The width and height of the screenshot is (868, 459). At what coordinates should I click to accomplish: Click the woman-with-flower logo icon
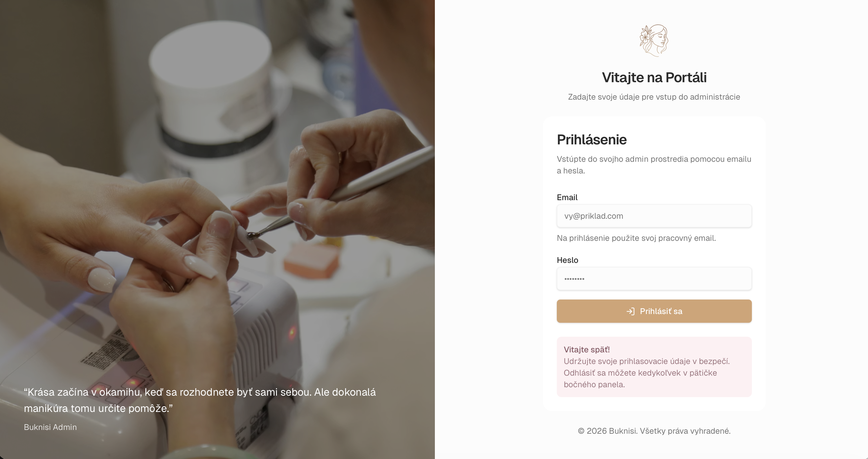pyautogui.click(x=654, y=40)
